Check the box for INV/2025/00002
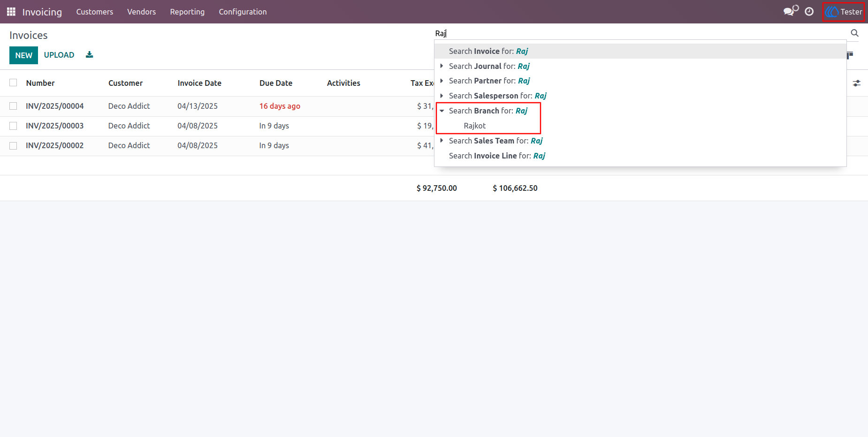Viewport: 868px width, 437px height. tap(13, 145)
